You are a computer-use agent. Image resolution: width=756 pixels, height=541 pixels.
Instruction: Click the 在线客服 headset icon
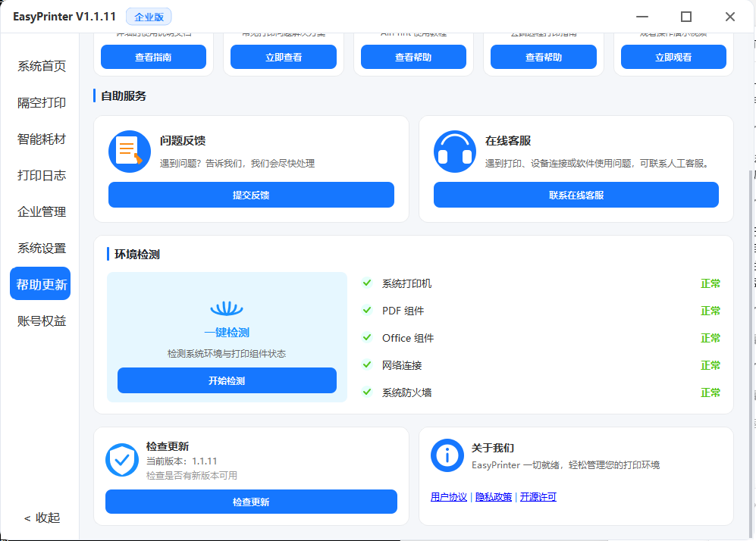tap(455, 152)
